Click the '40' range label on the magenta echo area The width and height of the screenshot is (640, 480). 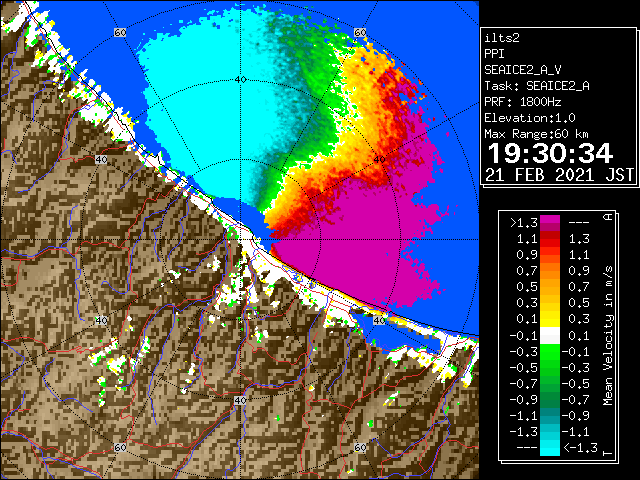(x=380, y=160)
